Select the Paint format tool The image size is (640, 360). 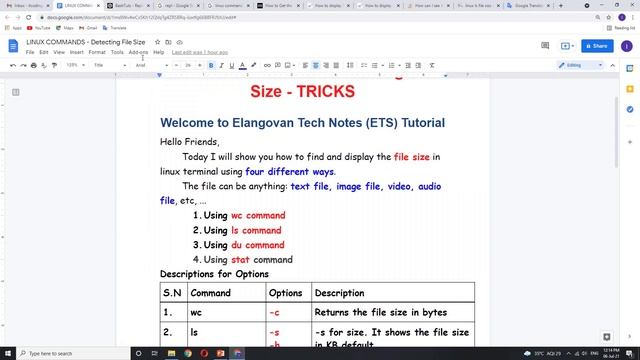click(x=54, y=65)
